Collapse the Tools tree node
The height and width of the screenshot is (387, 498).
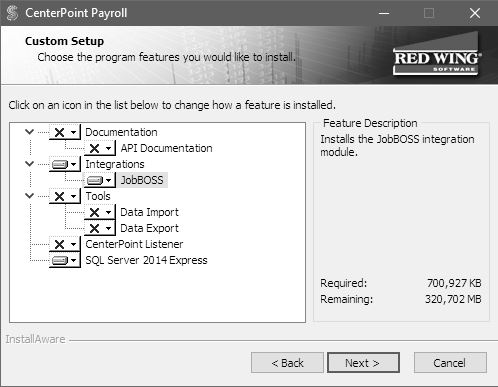click(x=30, y=196)
